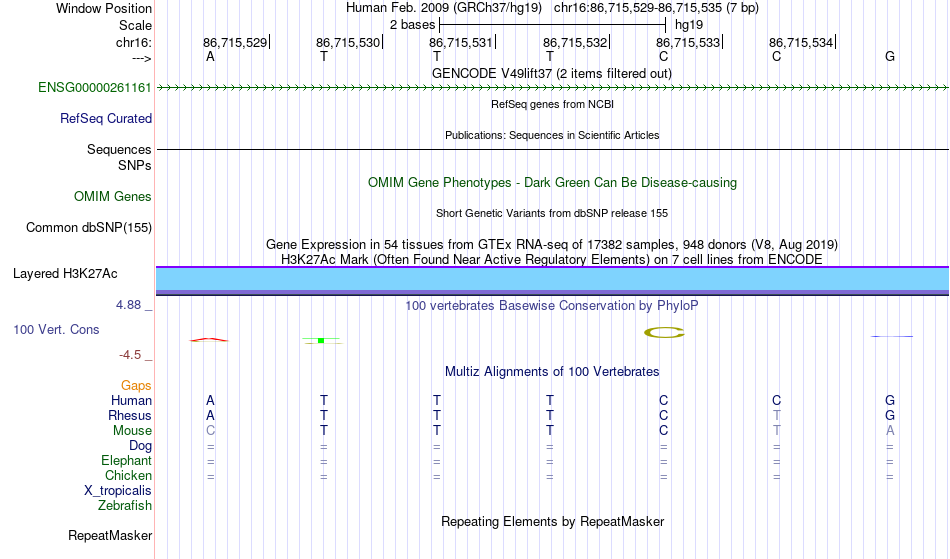The image size is (950, 559).
Task: Click the OMIM Gene Phenotypes title
Action: (553, 183)
